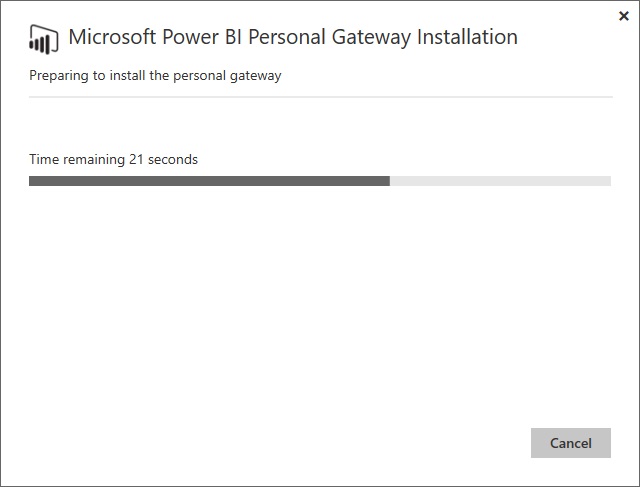
Task: Close the installer with the X button
Action: click(x=624, y=16)
